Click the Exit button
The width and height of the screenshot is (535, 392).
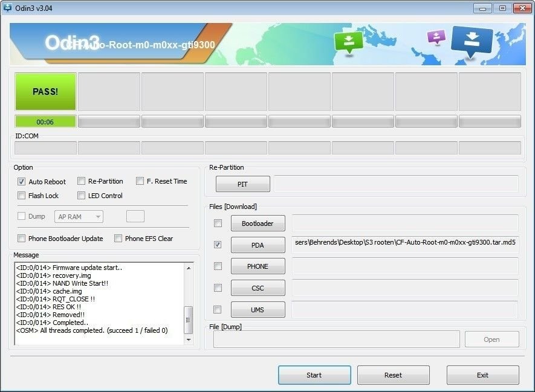[x=483, y=375]
